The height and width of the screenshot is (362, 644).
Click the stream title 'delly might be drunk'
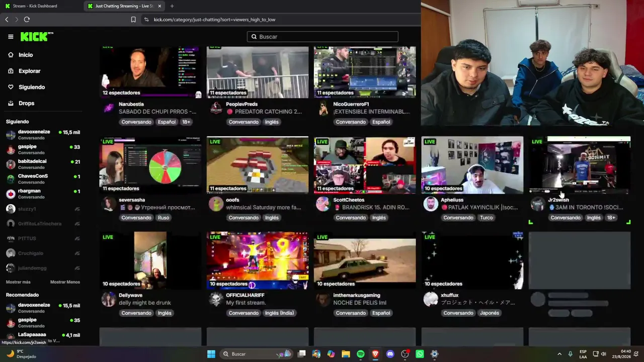(x=145, y=303)
